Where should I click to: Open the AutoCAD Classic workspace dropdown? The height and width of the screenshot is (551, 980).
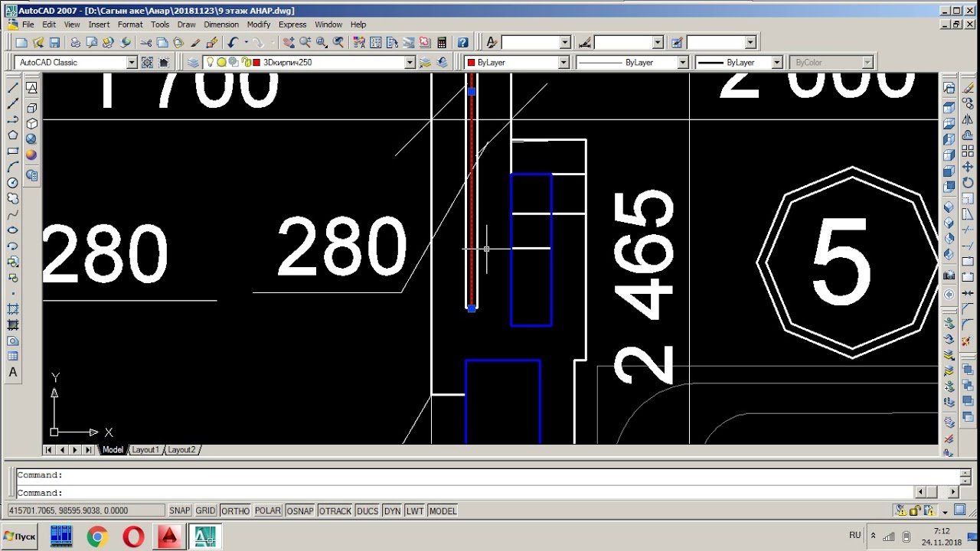click(132, 63)
